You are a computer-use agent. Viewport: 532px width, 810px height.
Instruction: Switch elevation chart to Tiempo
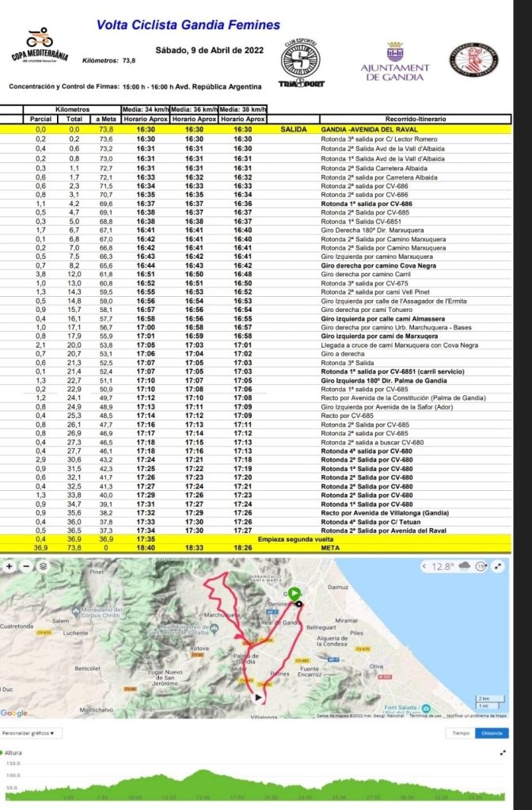pos(460,733)
